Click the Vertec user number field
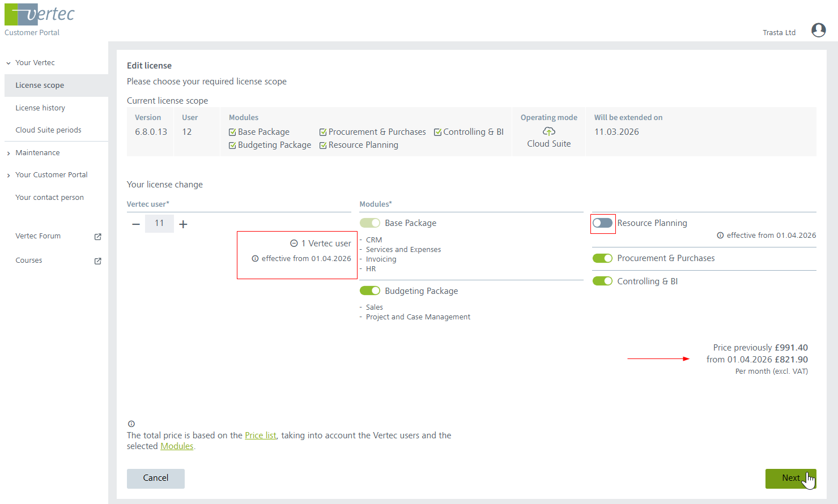The width and height of the screenshot is (838, 504). 159,224
